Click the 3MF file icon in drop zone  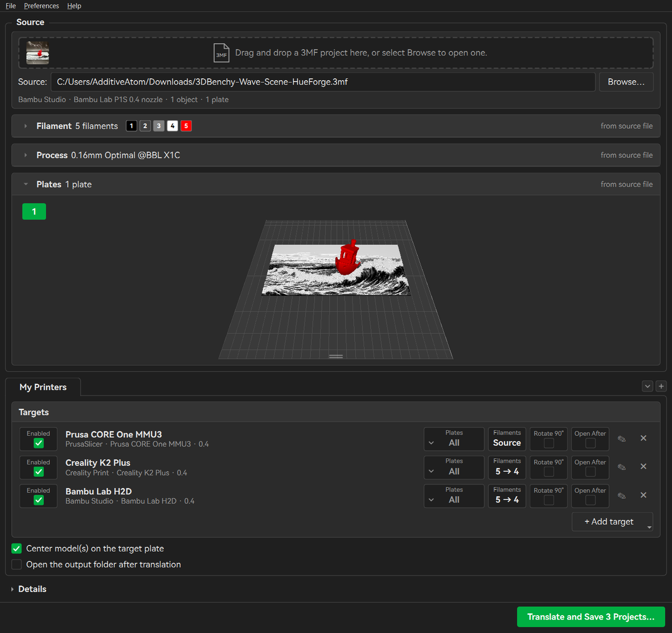(x=222, y=53)
